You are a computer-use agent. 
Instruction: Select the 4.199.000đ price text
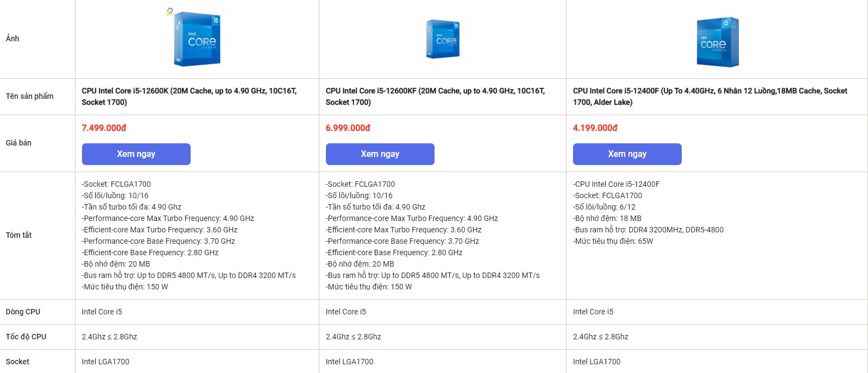coord(595,128)
